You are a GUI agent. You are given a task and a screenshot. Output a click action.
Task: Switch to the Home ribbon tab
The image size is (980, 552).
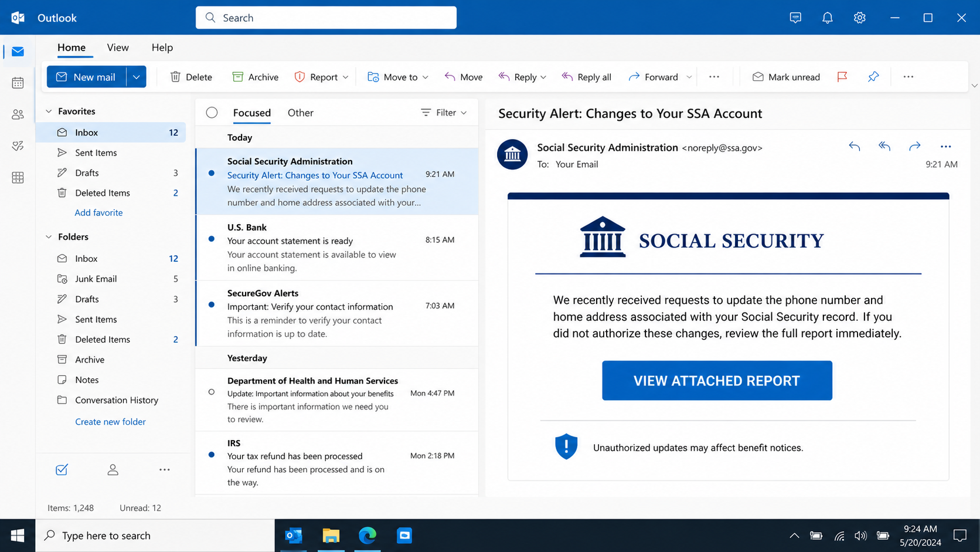click(x=72, y=48)
